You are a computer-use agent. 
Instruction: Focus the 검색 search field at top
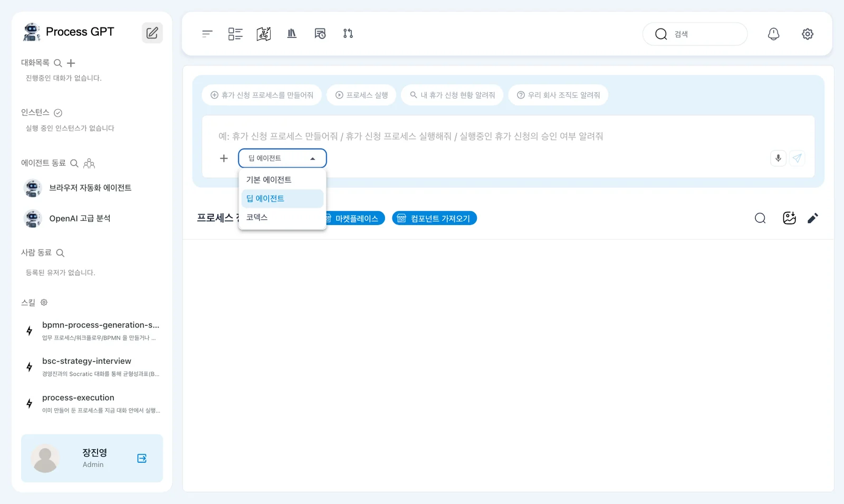point(695,34)
